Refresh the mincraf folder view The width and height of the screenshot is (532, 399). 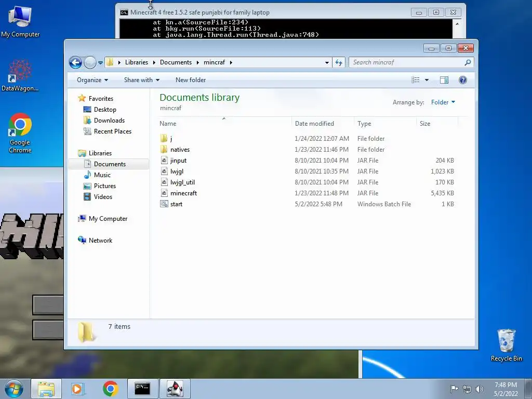point(339,62)
